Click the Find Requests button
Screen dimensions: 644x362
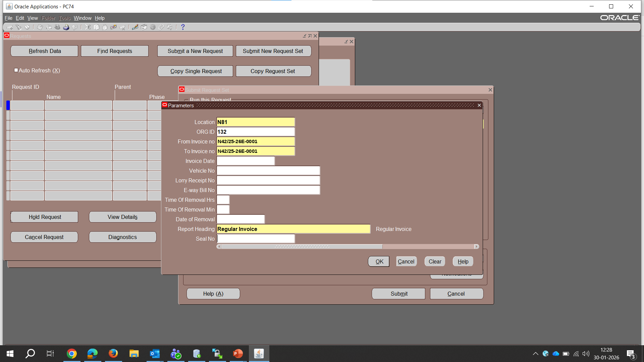[x=115, y=51]
